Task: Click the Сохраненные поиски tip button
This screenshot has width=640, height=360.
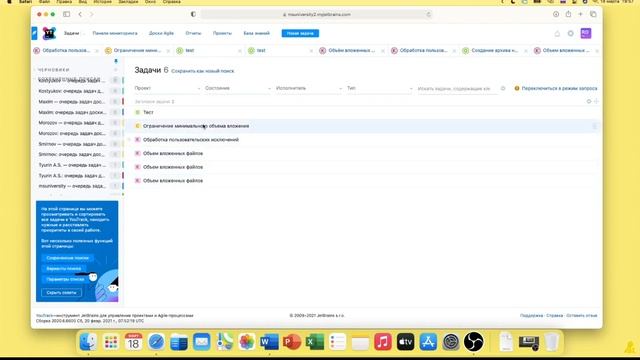Action: 67,258
